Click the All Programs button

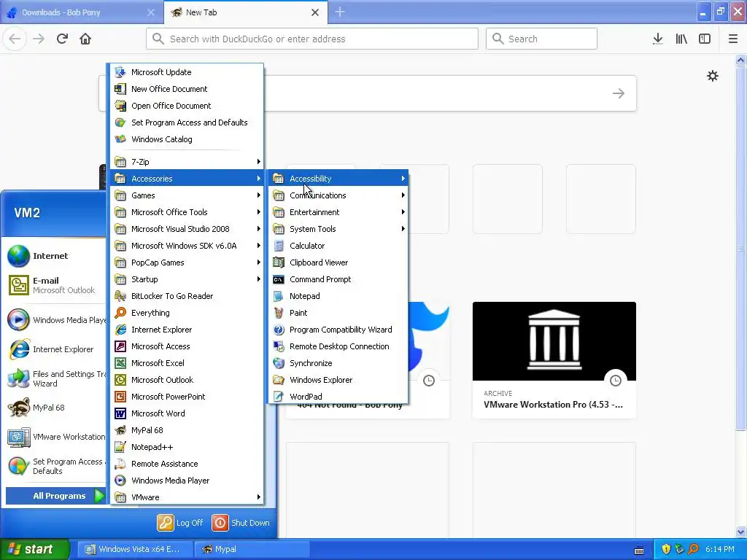55,496
